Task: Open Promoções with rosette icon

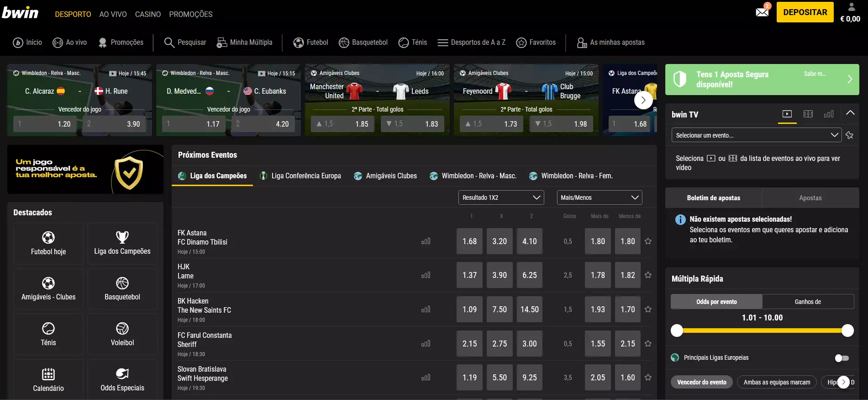Action: coord(121,43)
